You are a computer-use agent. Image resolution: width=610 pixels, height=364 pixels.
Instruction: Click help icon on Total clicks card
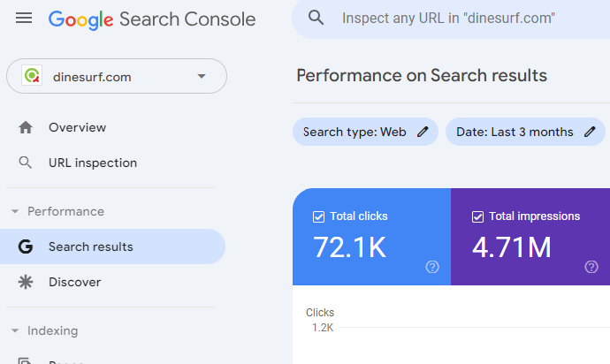pyautogui.click(x=432, y=267)
